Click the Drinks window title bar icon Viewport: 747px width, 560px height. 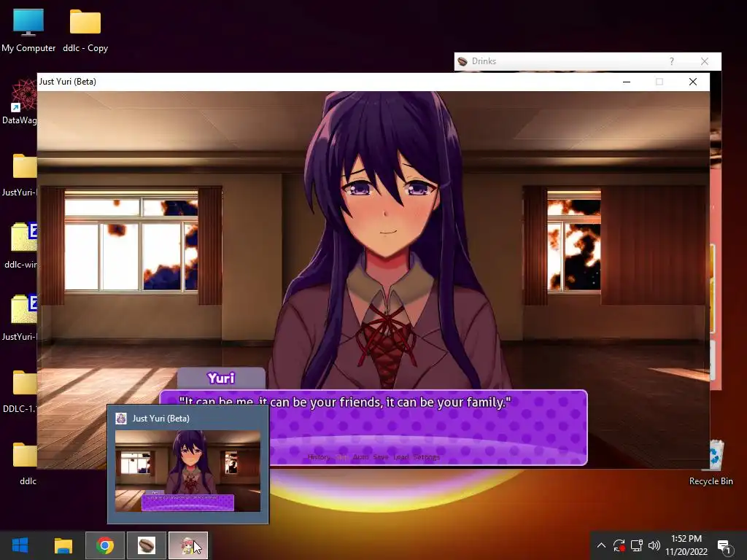point(462,61)
